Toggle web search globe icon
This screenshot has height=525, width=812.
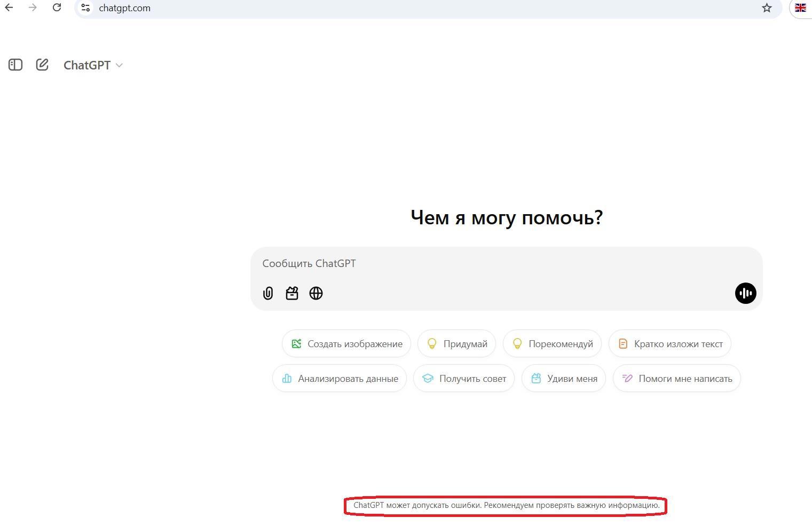pyautogui.click(x=316, y=293)
